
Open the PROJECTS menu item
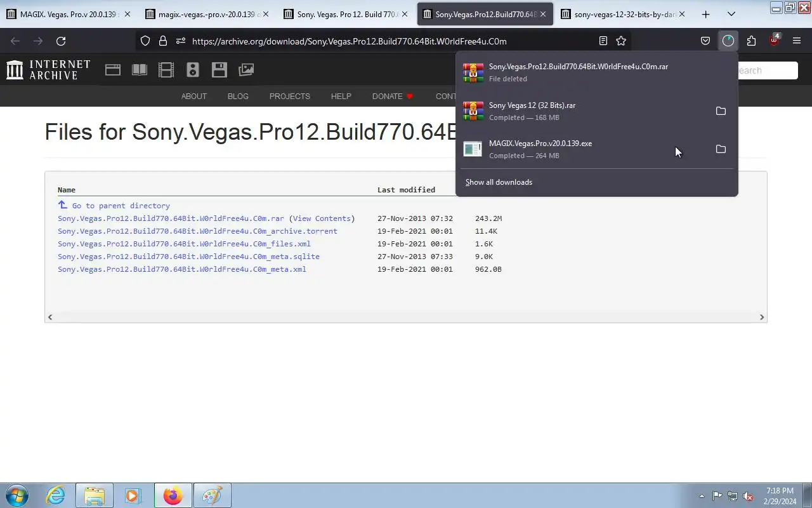pyautogui.click(x=289, y=97)
